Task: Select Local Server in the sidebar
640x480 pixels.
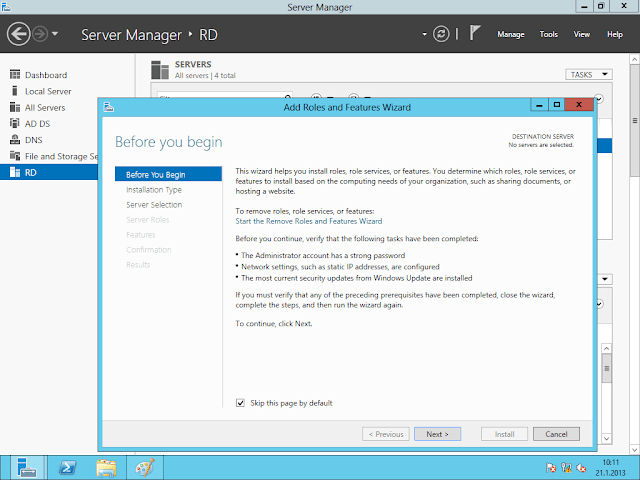Action: point(47,91)
